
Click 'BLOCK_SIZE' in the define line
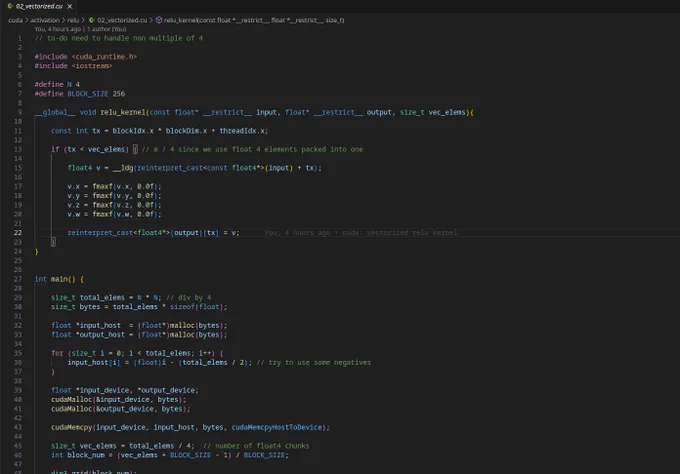[x=88, y=94]
